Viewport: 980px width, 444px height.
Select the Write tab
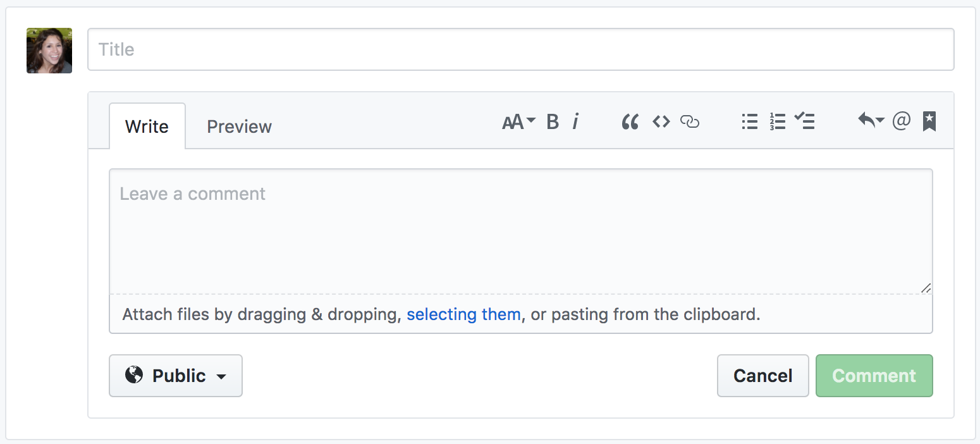(147, 126)
